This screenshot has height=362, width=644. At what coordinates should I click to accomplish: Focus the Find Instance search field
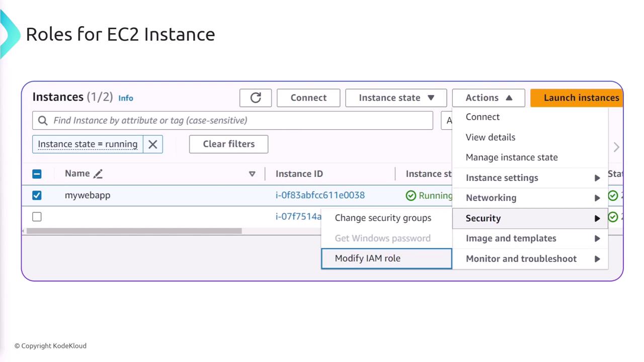tap(236, 121)
